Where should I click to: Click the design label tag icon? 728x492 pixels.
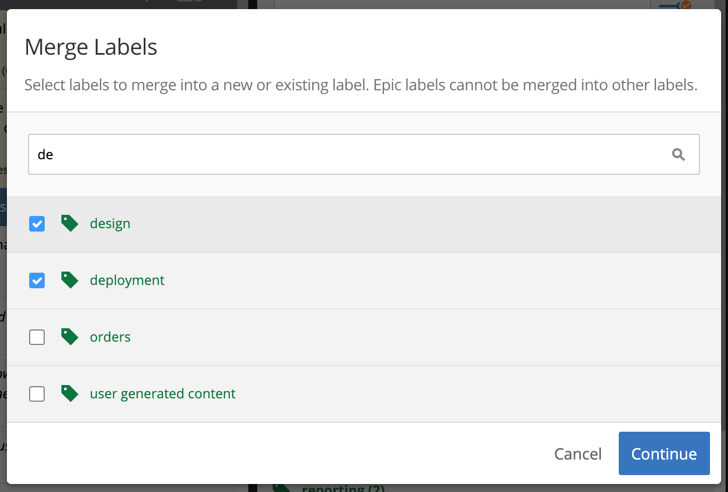pyautogui.click(x=69, y=223)
